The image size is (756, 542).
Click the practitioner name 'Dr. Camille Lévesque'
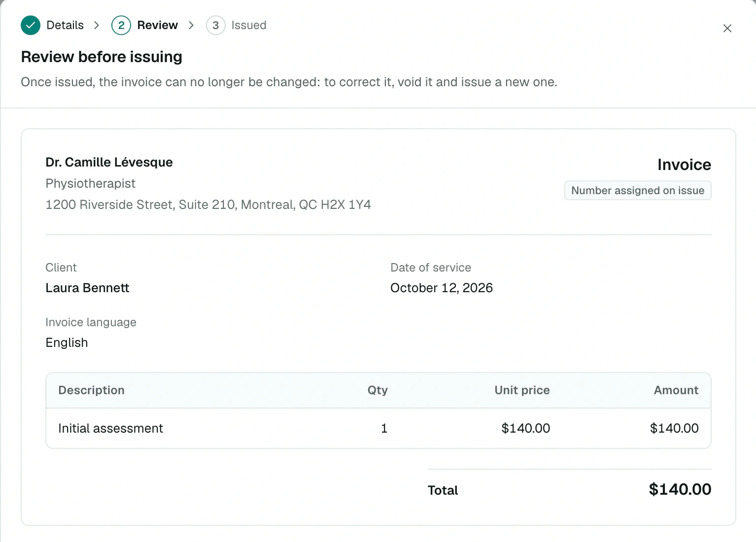(x=109, y=163)
